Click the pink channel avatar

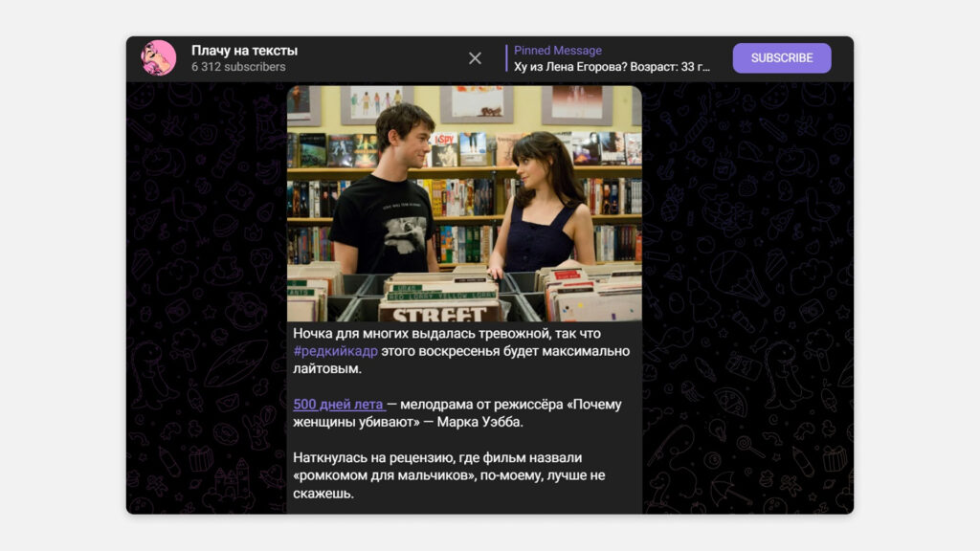[x=159, y=57]
